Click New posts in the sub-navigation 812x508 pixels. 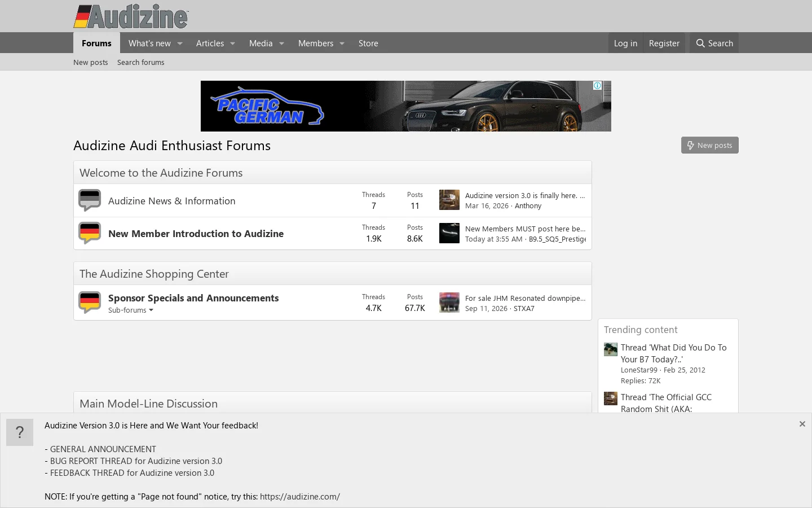point(91,62)
